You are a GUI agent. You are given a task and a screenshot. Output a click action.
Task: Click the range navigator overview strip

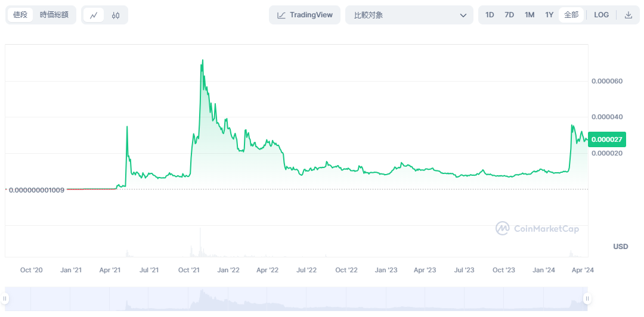(297, 299)
